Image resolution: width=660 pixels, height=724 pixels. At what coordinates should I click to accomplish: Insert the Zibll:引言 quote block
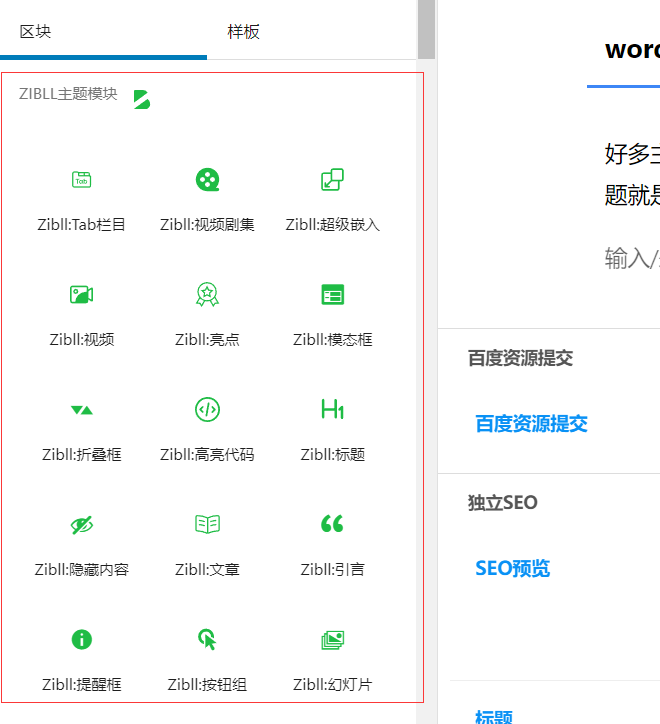pos(332,543)
